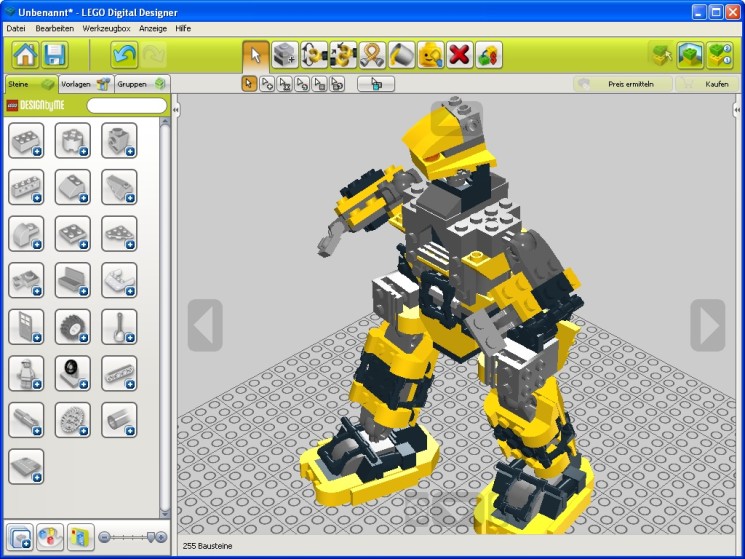Expand the round bricks category

coord(73,141)
